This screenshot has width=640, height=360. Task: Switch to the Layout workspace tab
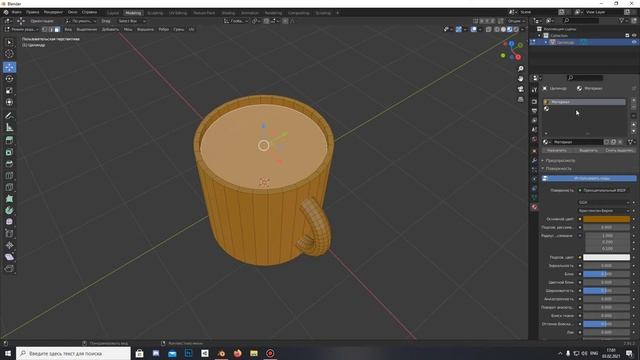click(x=113, y=13)
